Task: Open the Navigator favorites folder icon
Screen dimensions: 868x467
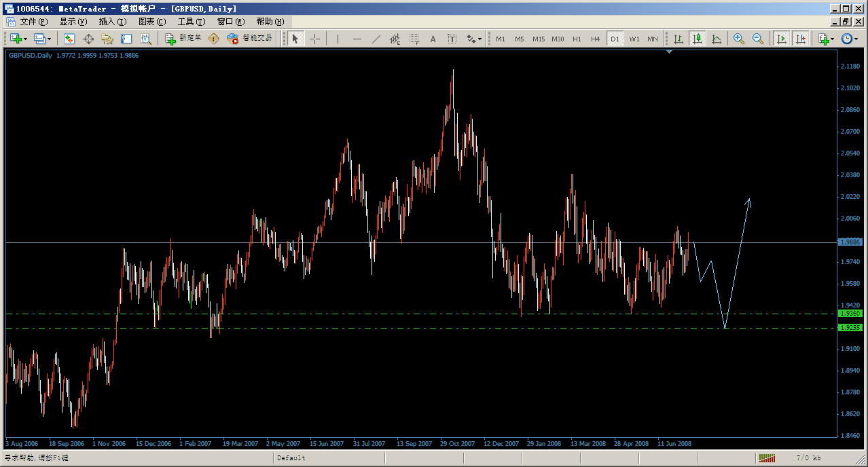Action: pos(107,39)
